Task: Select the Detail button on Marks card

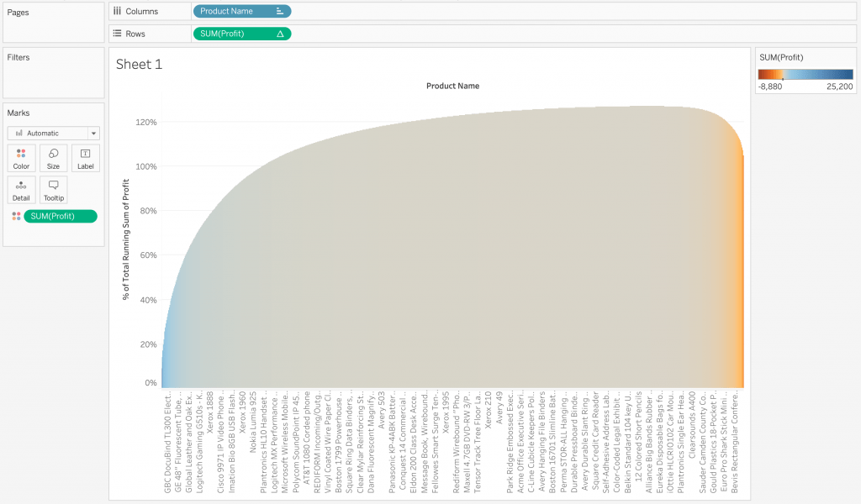Action: [21, 189]
